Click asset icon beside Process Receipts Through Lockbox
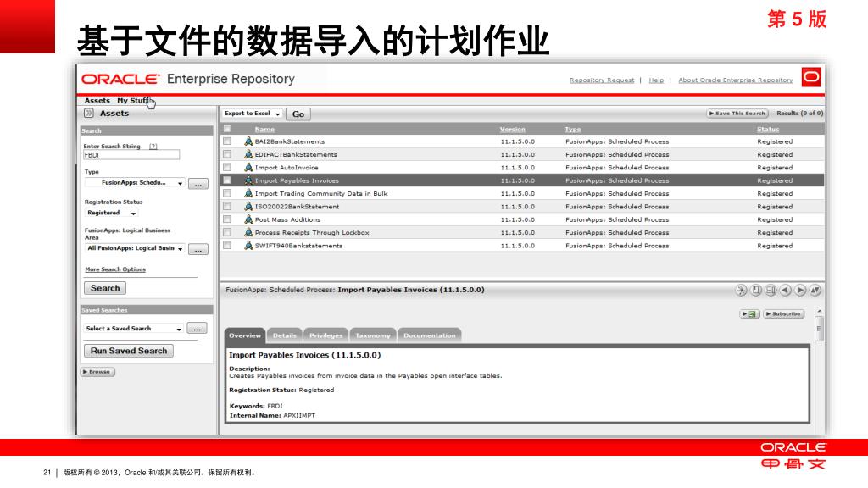This screenshot has width=868, height=488. click(248, 232)
